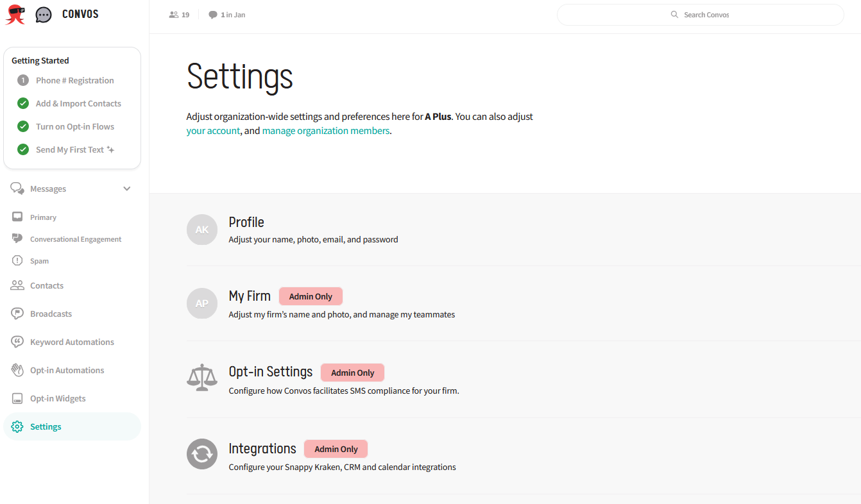Image resolution: width=861 pixels, height=504 pixels.
Task: Open the Messages menu item
Action: [x=48, y=189]
